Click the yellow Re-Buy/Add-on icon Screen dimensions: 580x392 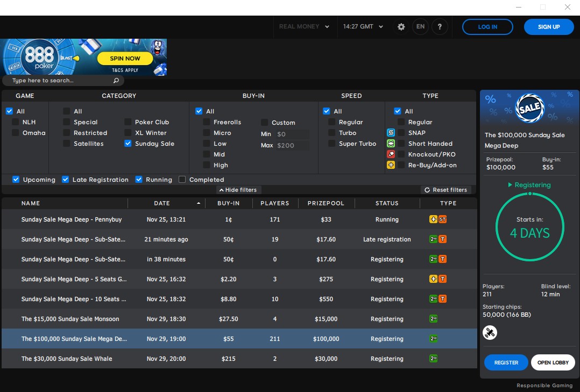[x=391, y=165]
